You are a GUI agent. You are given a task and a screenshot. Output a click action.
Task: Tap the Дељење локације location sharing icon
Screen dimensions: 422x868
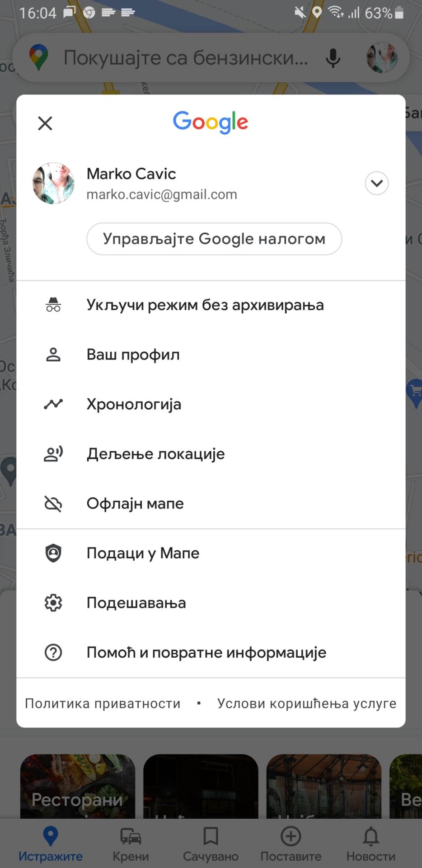coord(53,453)
